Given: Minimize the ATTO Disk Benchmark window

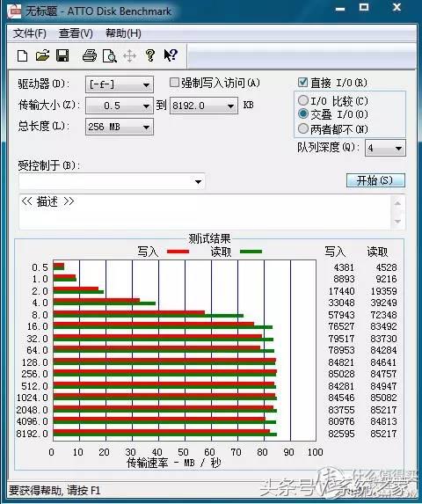Looking at the screenshot, I should (x=340, y=9).
